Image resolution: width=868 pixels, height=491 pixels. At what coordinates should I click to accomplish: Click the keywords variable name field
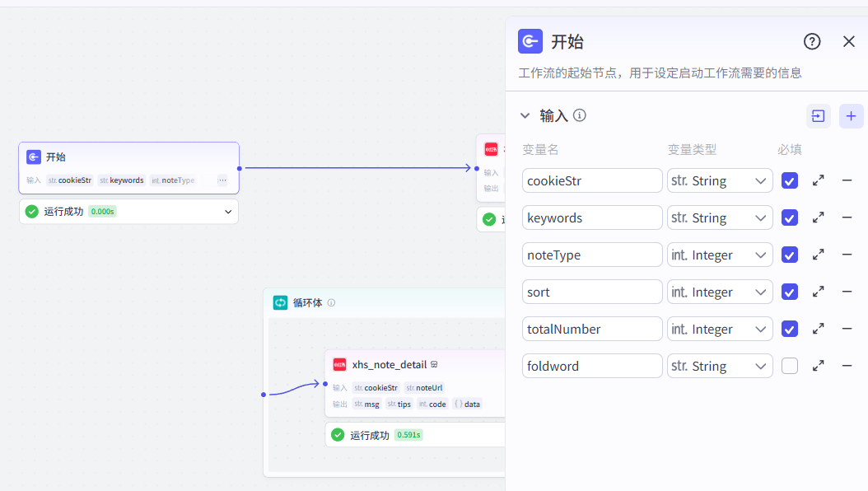click(592, 217)
